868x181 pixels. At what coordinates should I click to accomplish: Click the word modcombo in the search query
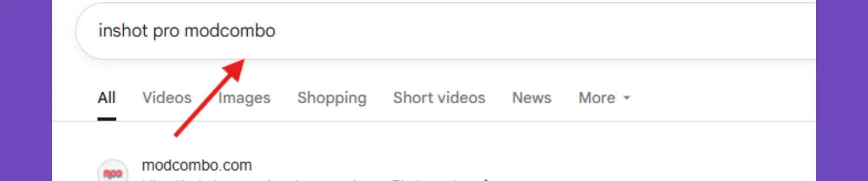click(x=230, y=31)
